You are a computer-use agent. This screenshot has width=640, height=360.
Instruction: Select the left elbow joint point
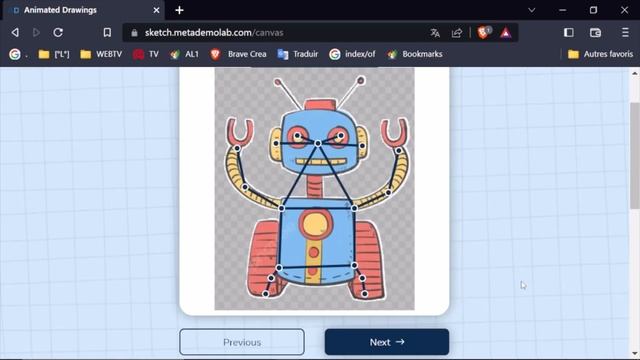coord(245,187)
